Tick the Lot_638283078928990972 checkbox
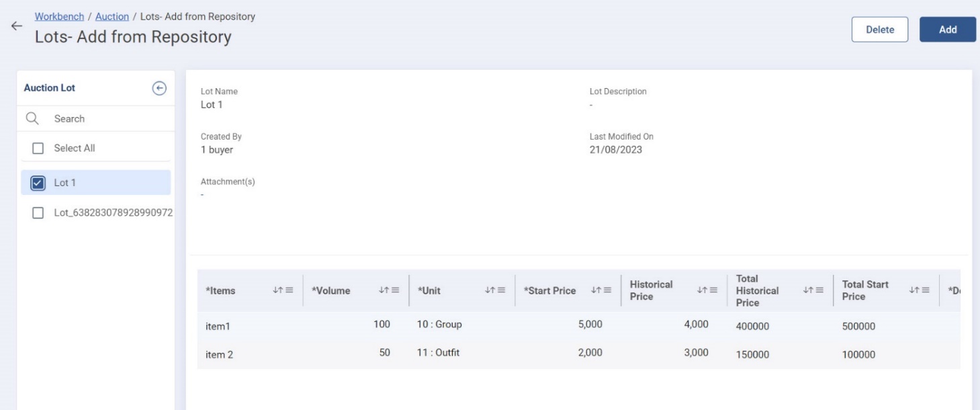This screenshot has width=980, height=410. [x=38, y=212]
